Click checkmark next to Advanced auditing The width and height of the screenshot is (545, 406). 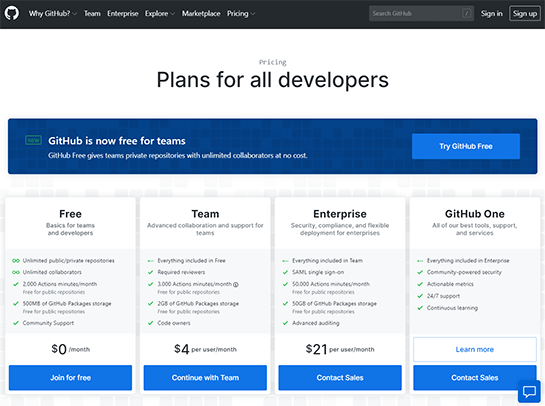coord(285,323)
